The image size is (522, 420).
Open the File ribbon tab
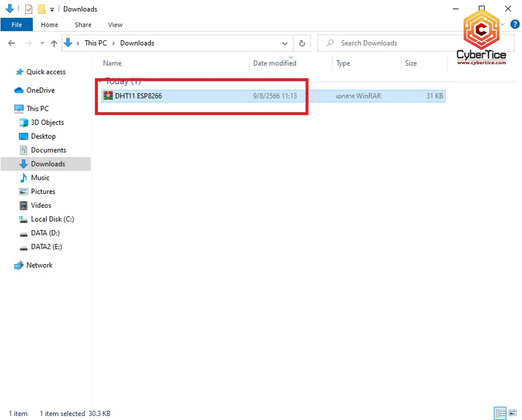click(17, 25)
